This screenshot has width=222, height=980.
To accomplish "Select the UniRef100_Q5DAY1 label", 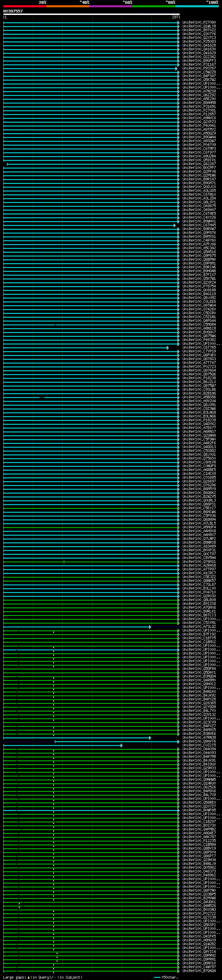I will pyautogui.click(x=199, y=672).
